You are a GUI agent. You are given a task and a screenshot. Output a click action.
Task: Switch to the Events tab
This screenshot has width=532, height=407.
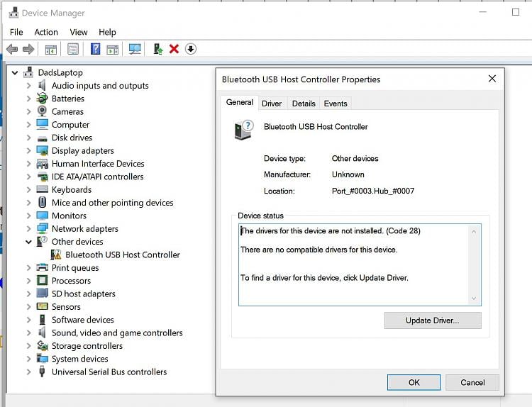click(336, 104)
